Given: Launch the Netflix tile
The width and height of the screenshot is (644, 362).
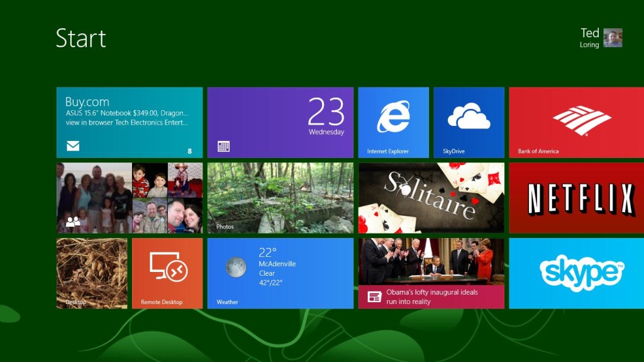Looking at the screenshot, I should click(x=577, y=198).
